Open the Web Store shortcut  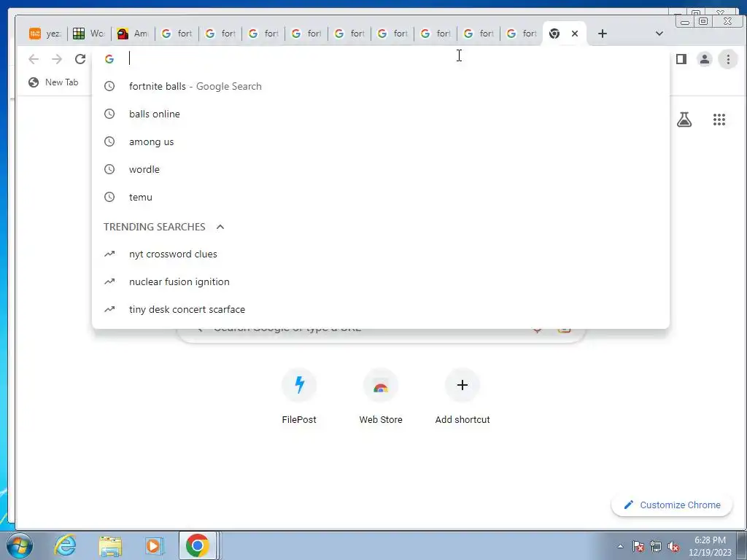click(381, 396)
